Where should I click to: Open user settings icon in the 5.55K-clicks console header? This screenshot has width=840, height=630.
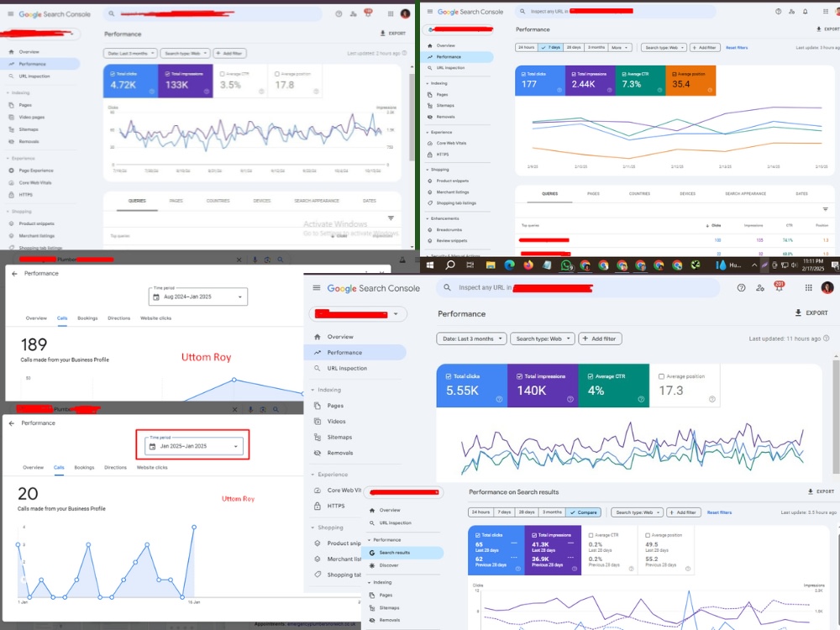point(760,287)
